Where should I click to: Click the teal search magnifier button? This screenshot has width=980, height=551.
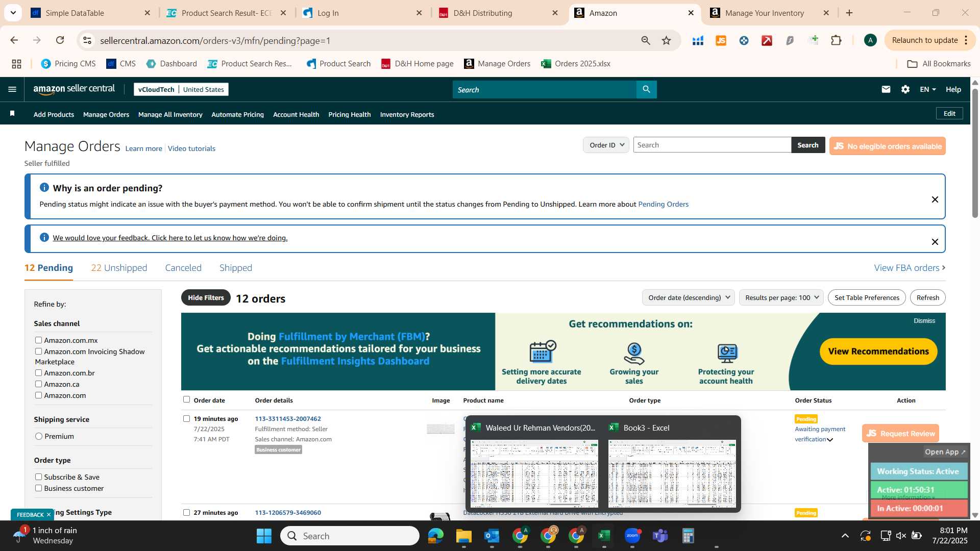[646, 89]
